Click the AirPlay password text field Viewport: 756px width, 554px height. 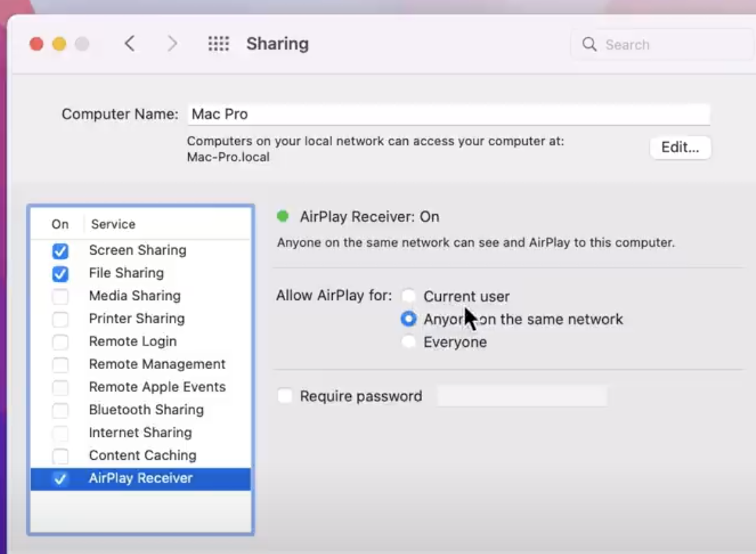522,396
